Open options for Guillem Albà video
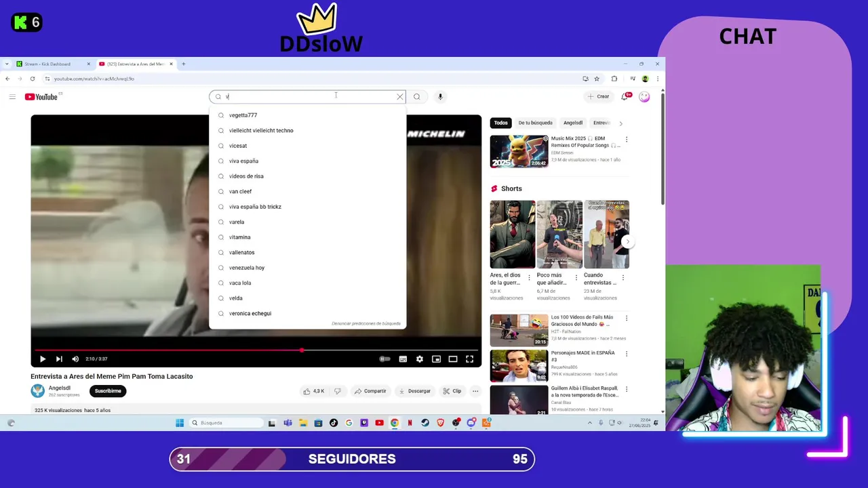The image size is (868, 488). (x=626, y=389)
